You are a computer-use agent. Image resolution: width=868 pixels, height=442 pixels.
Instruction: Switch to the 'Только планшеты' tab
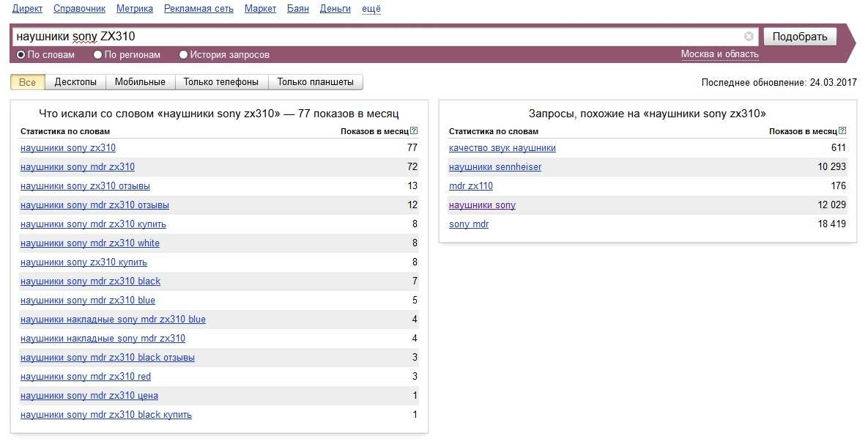pyautogui.click(x=315, y=82)
